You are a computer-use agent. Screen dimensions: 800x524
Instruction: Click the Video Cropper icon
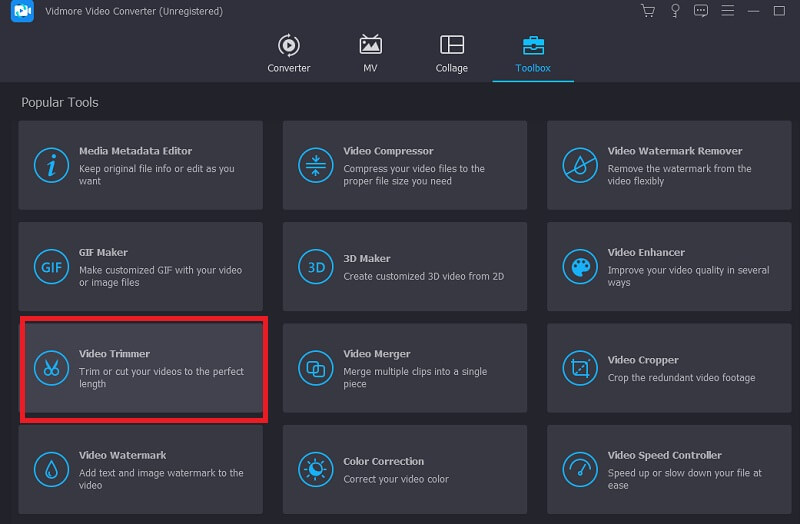point(580,368)
